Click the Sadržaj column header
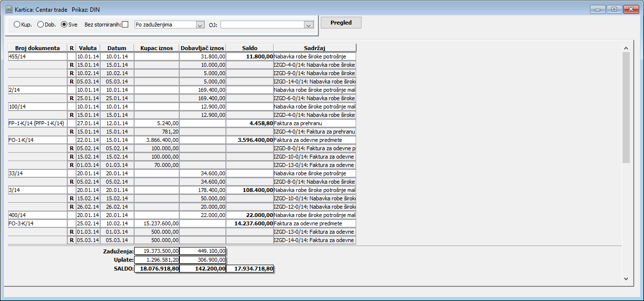 pyautogui.click(x=315, y=48)
